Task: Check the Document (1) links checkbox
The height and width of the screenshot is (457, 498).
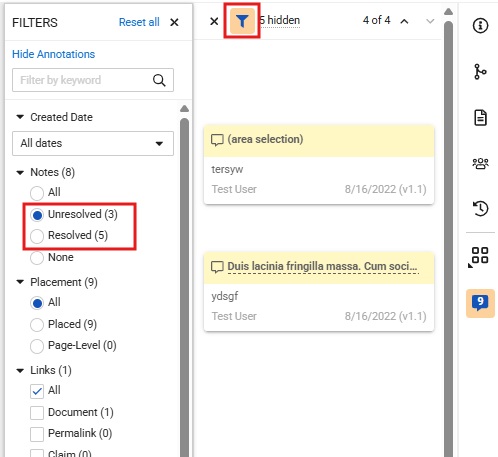Action: (x=37, y=413)
